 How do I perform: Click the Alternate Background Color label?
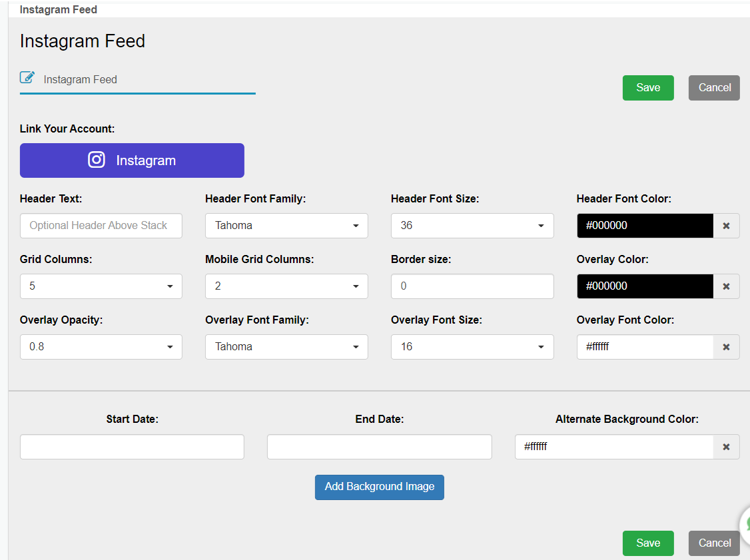tap(627, 420)
